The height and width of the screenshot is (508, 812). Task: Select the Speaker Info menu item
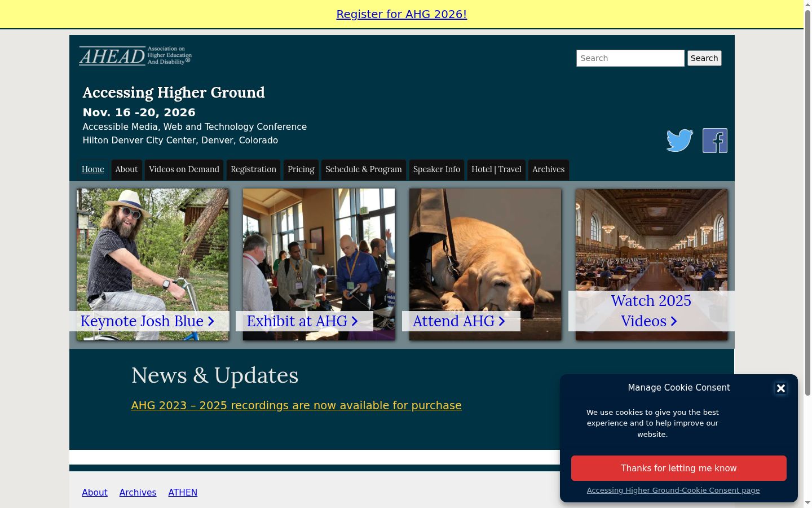[x=436, y=169]
